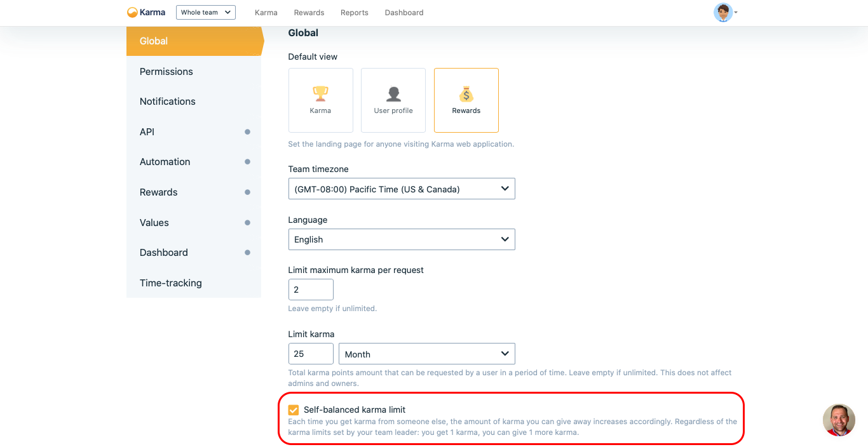Expand the Month period dropdown
This screenshot has width=868, height=447.
coord(427,354)
